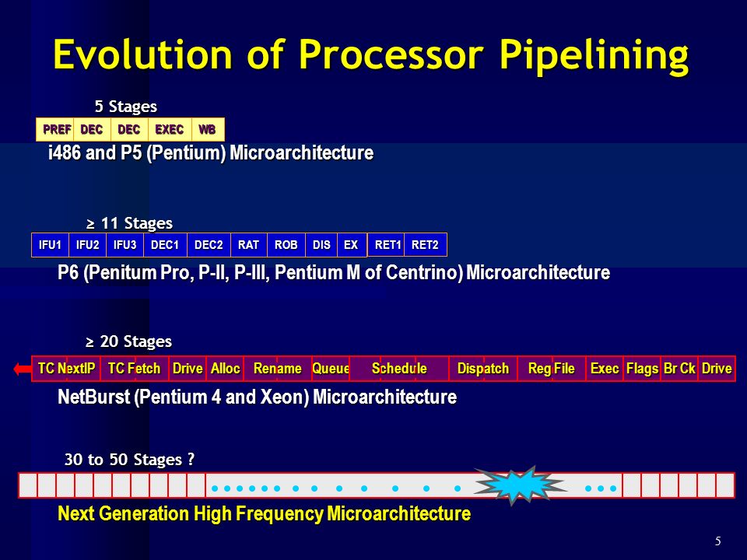
Task: Select the DEC box right after PREF
Action: pyautogui.click(x=92, y=130)
